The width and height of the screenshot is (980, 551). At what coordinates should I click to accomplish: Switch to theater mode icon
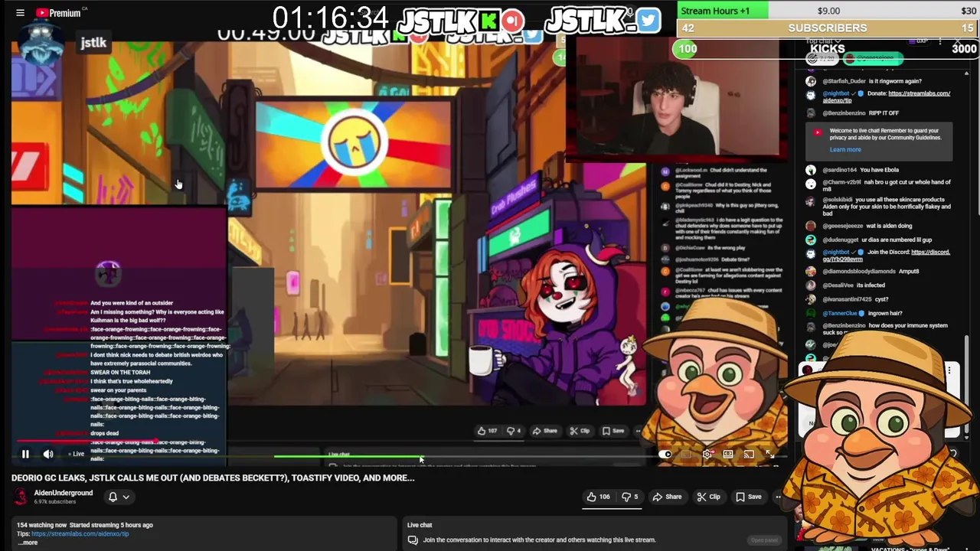(728, 455)
